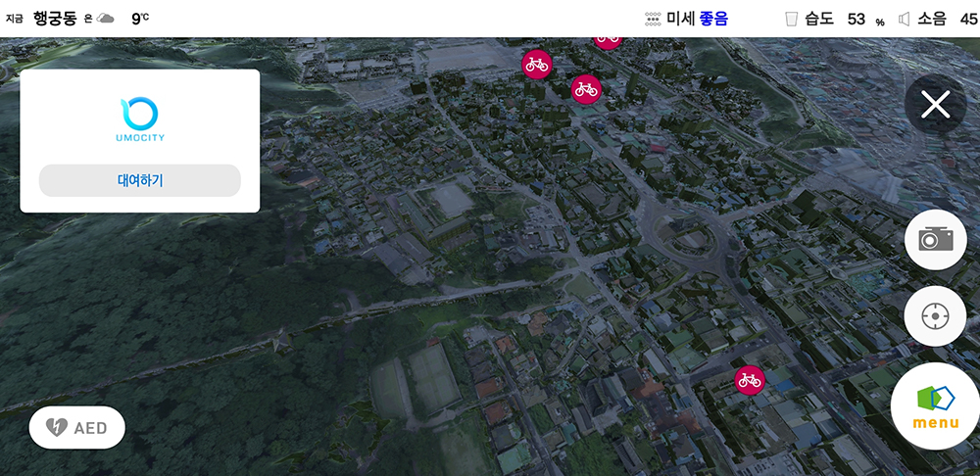Tap the fine dust dots icon

pos(653,19)
